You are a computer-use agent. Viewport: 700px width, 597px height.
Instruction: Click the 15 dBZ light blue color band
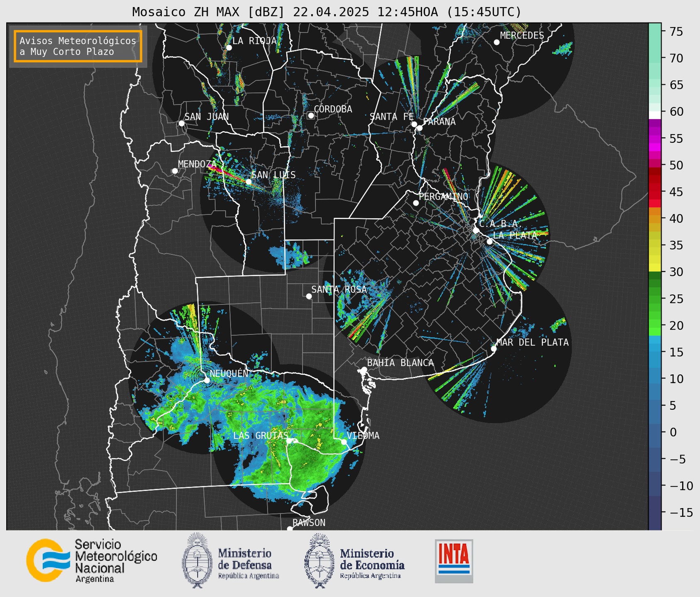(x=655, y=348)
